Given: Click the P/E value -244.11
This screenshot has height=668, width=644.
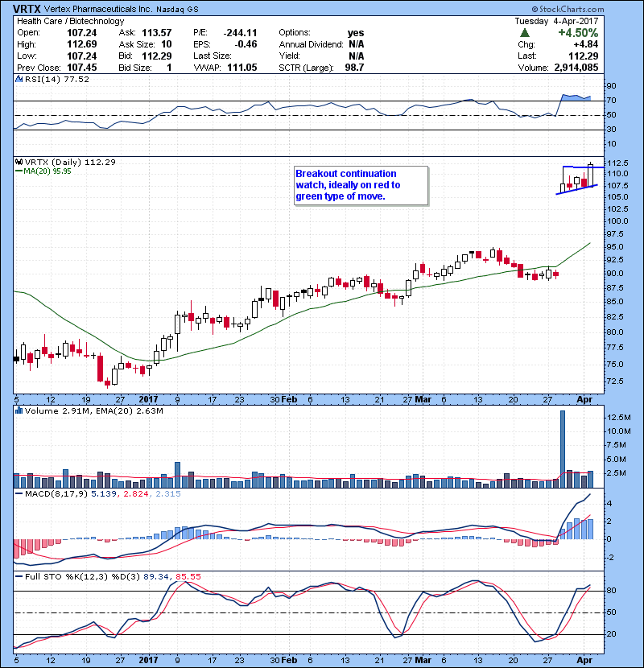Looking at the screenshot, I should (x=241, y=33).
